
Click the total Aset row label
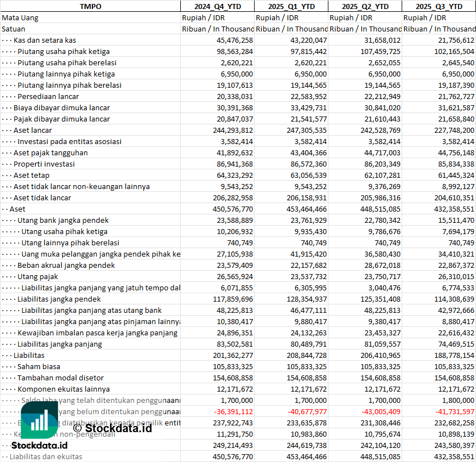(x=17, y=209)
